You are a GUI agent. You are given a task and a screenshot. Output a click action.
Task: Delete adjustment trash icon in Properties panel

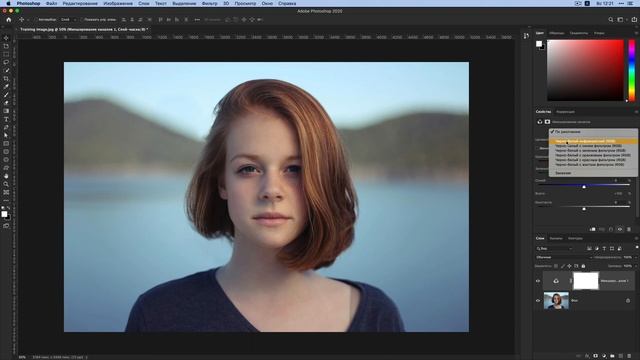629,229
